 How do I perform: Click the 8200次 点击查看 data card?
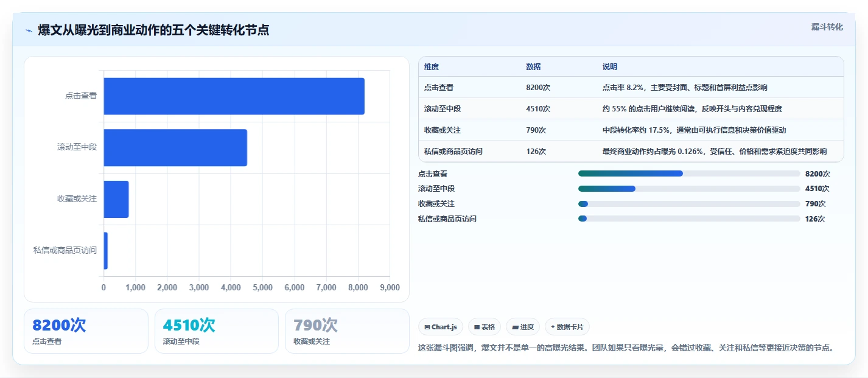tap(86, 331)
